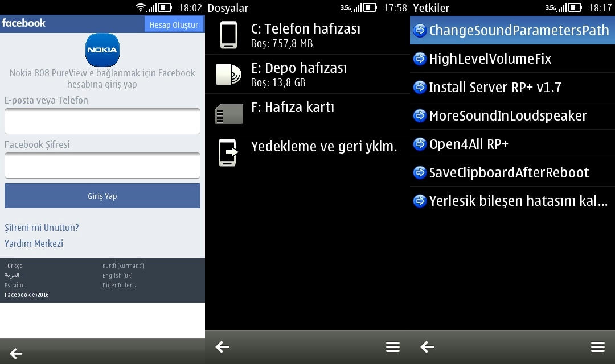Open E: Depo hafızası entry
The image size is (615, 364).
tap(307, 74)
